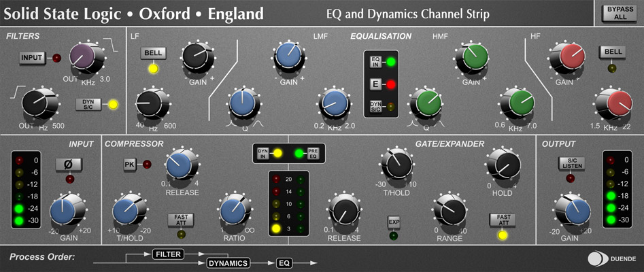Click the S/C LISTEN red LED
This screenshot has width=644, height=272.
coord(571,178)
